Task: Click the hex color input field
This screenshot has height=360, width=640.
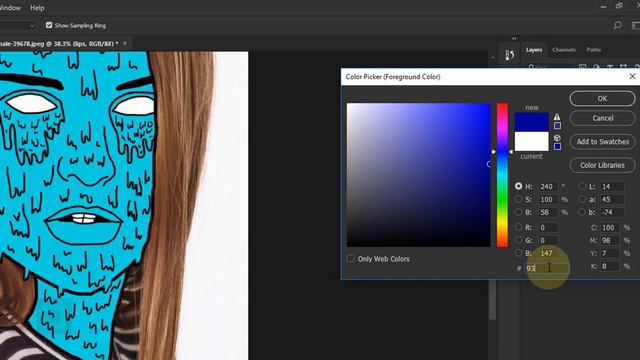Action: click(x=546, y=268)
